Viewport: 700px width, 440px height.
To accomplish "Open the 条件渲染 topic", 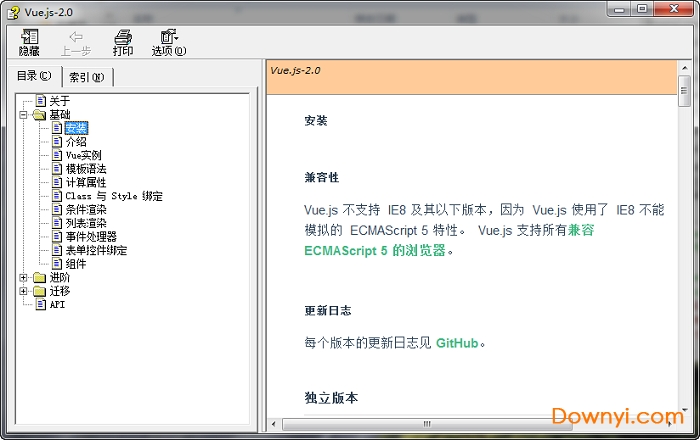I will click(x=86, y=209).
